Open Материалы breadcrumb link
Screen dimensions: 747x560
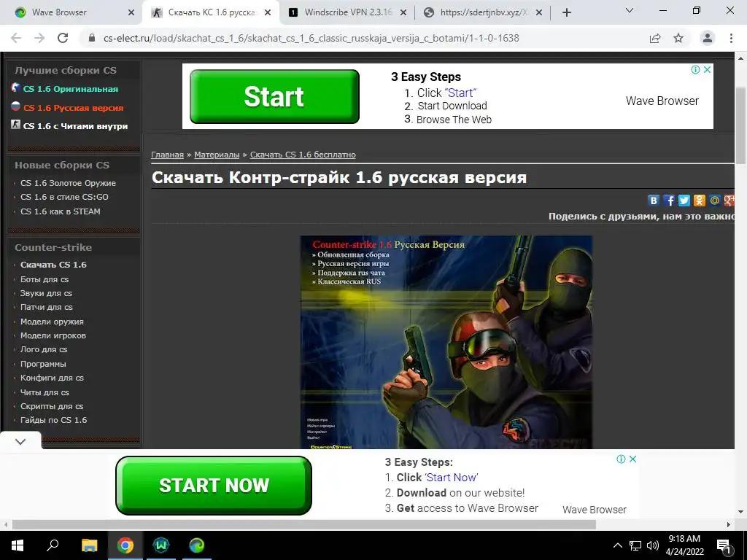click(x=217, y=155)
